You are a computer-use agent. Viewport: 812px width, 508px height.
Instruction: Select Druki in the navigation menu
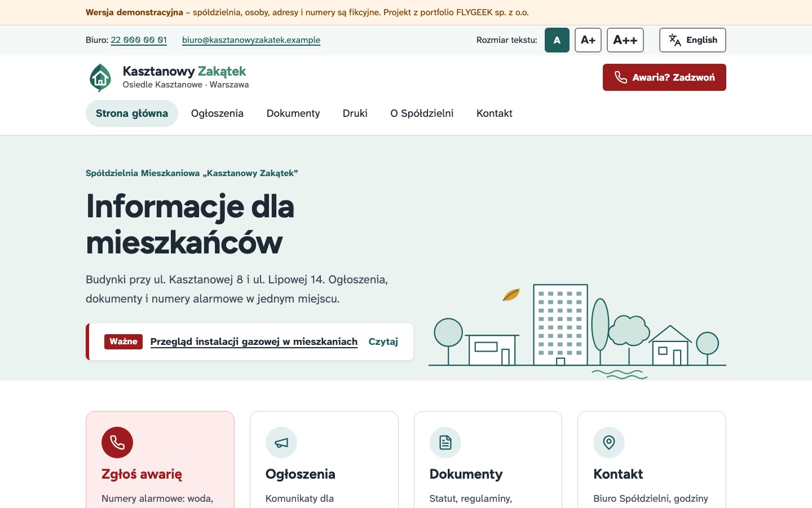355,113
